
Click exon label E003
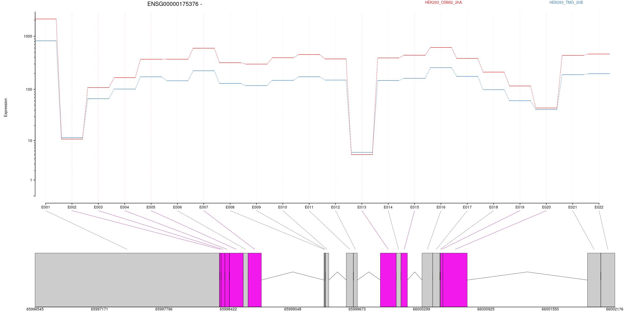pos(98,207)
